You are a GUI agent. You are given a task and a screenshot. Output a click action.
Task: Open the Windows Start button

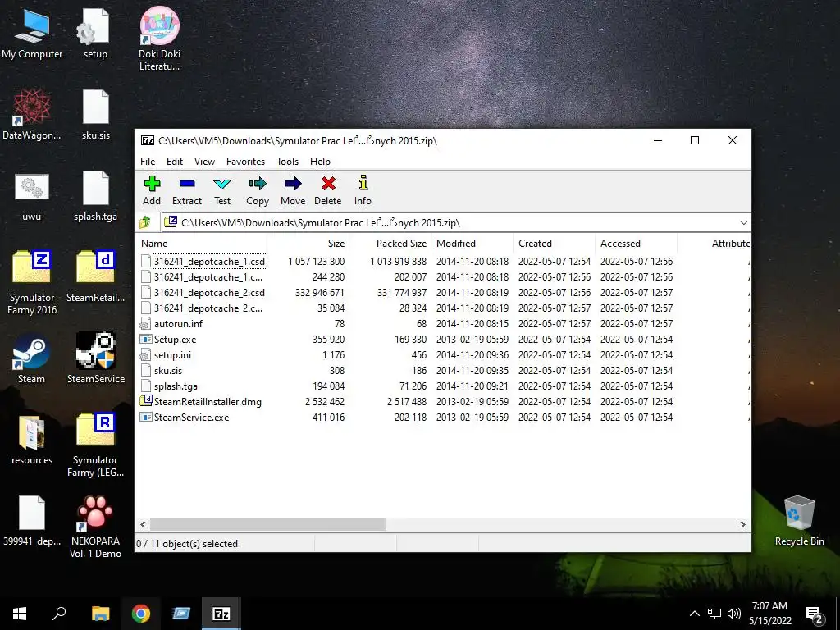20,614
